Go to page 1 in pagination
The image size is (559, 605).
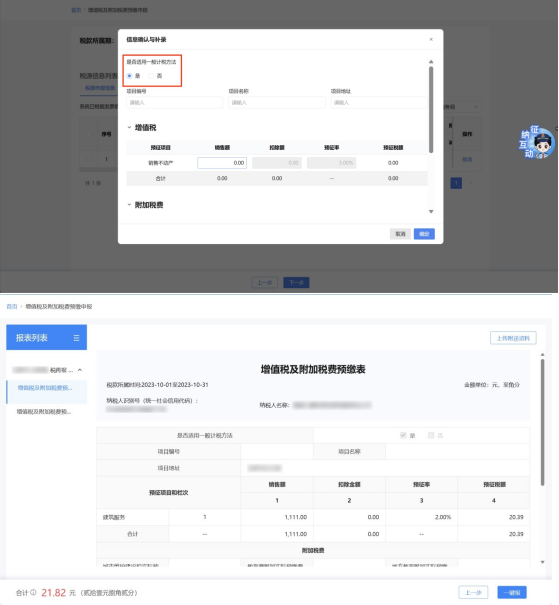click(x=456, y=183)
